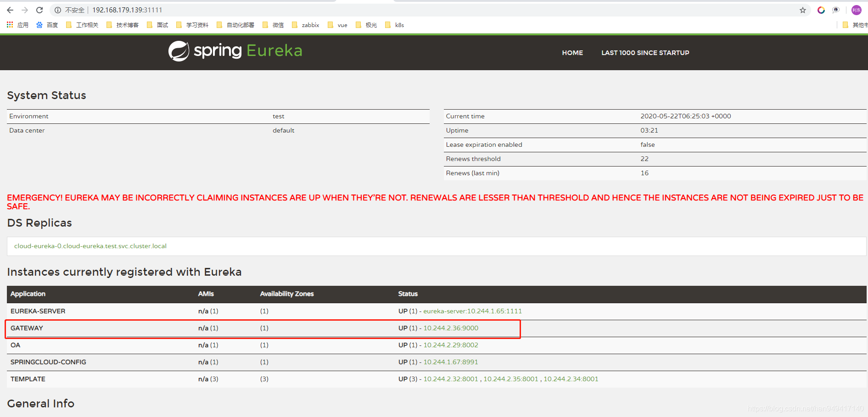The height and width of the screenshot is (417, 868).
Task: Open the colorful circle extension icon
Action: pos(821,10)
